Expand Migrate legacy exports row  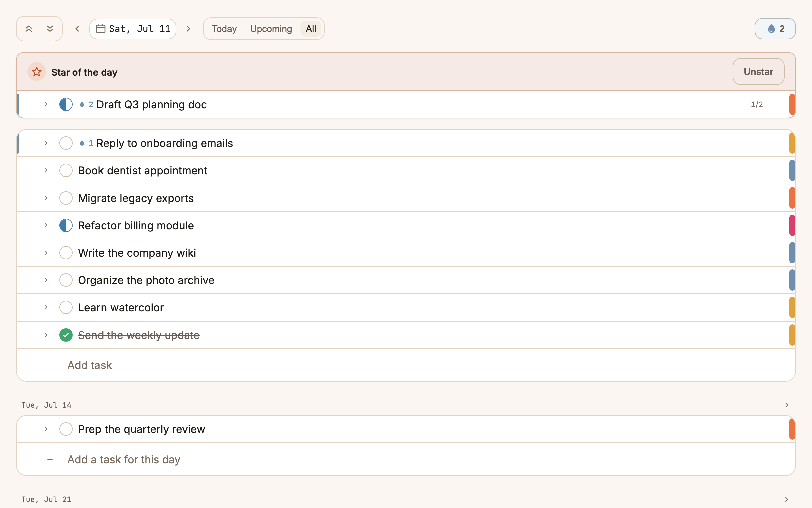click(x=46, y=198)
